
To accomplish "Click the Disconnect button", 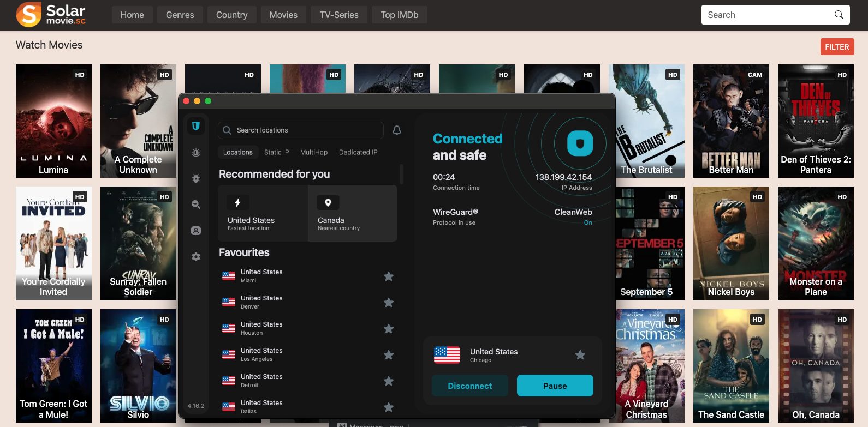I will coord(470,386).
